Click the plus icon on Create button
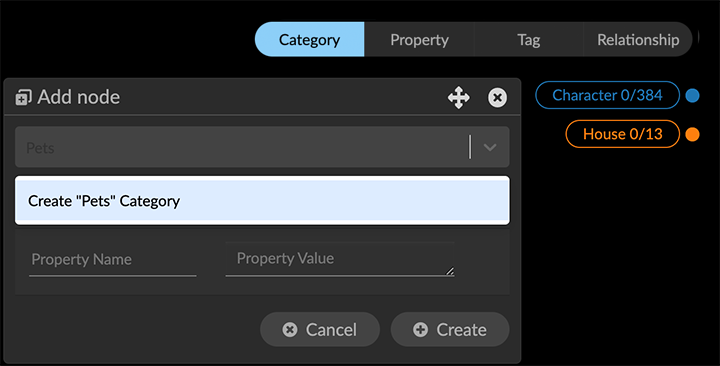This screenshot has width=720, height=366. [x=420, y=329]
